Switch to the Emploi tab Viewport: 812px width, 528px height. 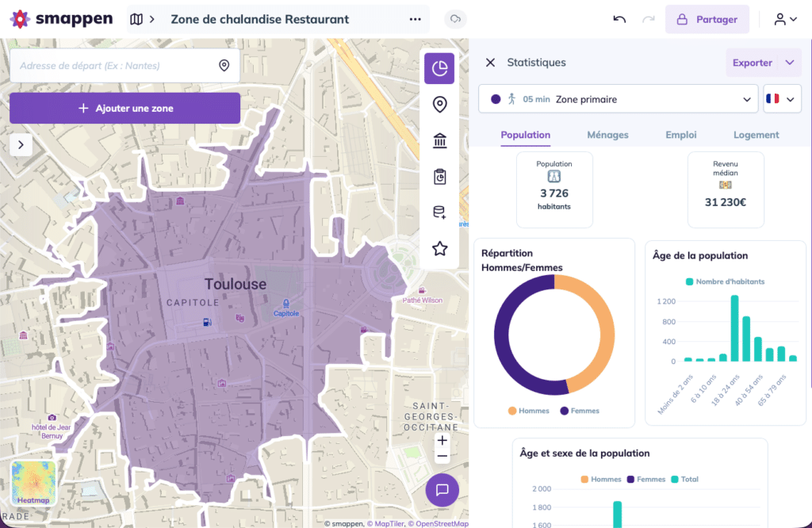[680, 135]
